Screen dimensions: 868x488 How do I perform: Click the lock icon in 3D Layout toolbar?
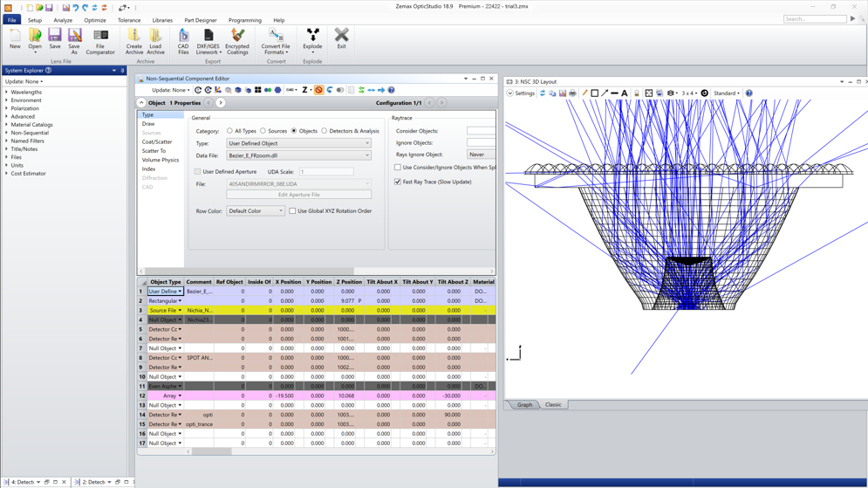click(637, 93)
